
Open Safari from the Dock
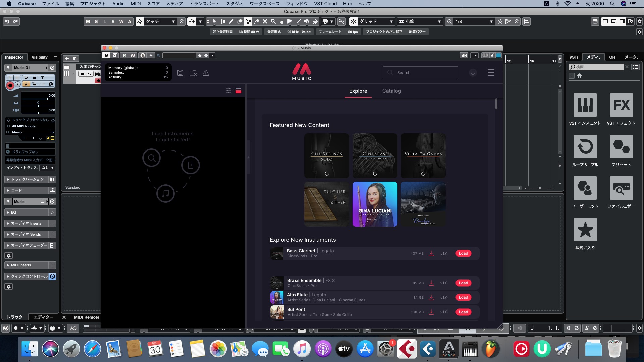(x=92, y=349)
